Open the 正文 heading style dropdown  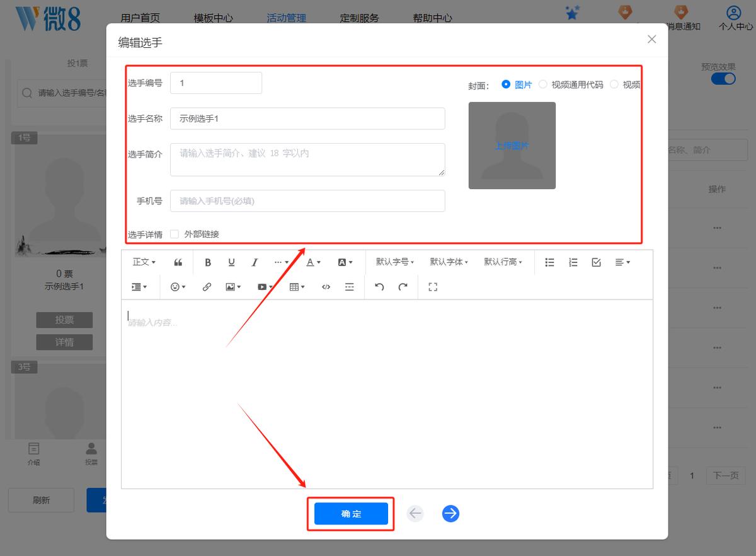tap(144, 262)
